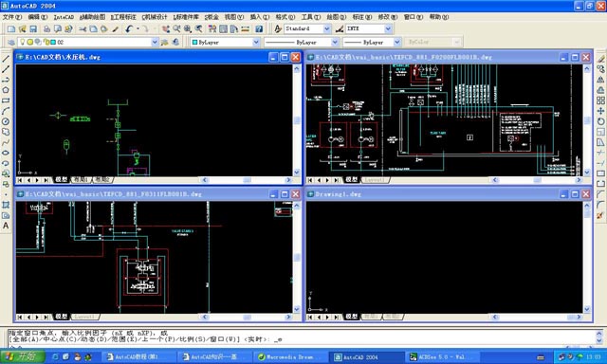Open the 视图(V) menu
The width and height of the screenshot is (607, 364).
point(234,17)
